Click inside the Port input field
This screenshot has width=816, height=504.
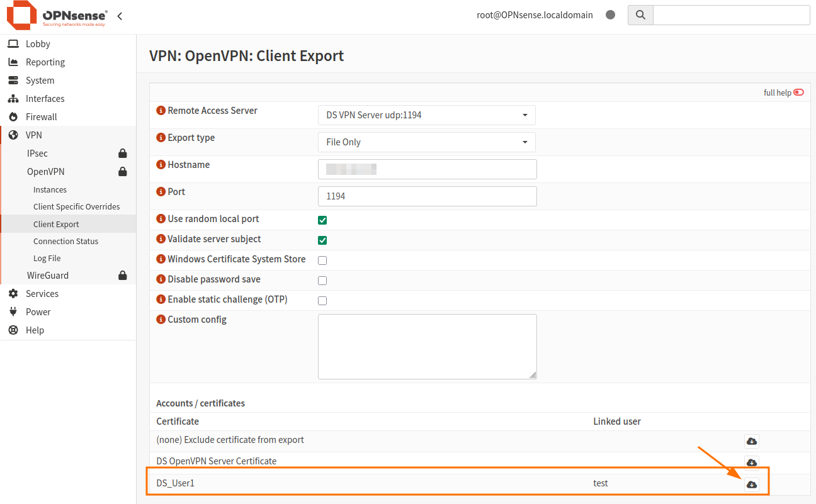tap(427, 196)
